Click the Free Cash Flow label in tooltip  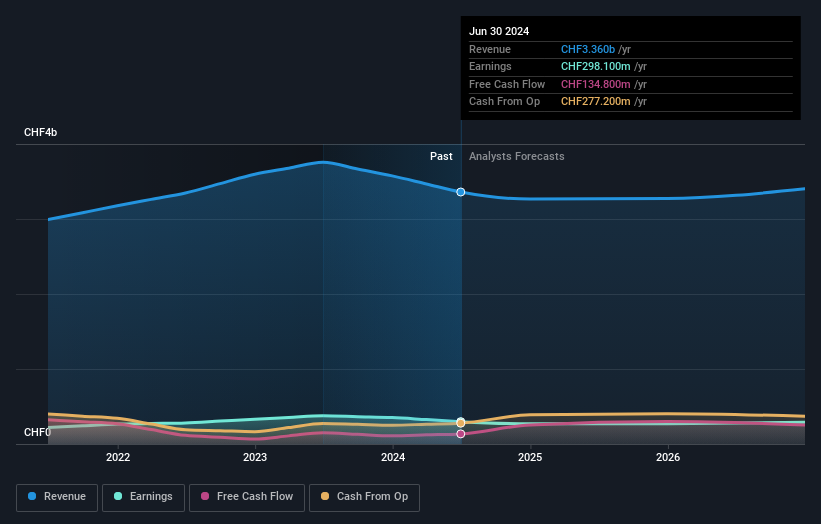tap(507, 84)
